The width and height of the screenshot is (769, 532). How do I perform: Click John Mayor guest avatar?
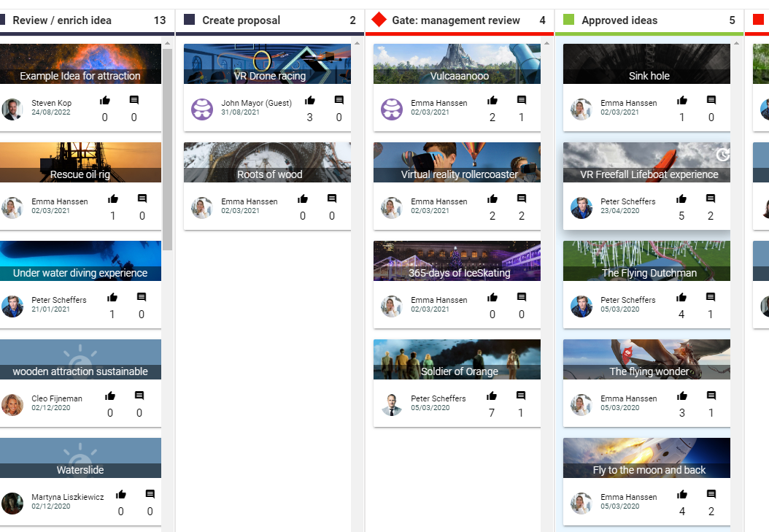tap(202, 109)
